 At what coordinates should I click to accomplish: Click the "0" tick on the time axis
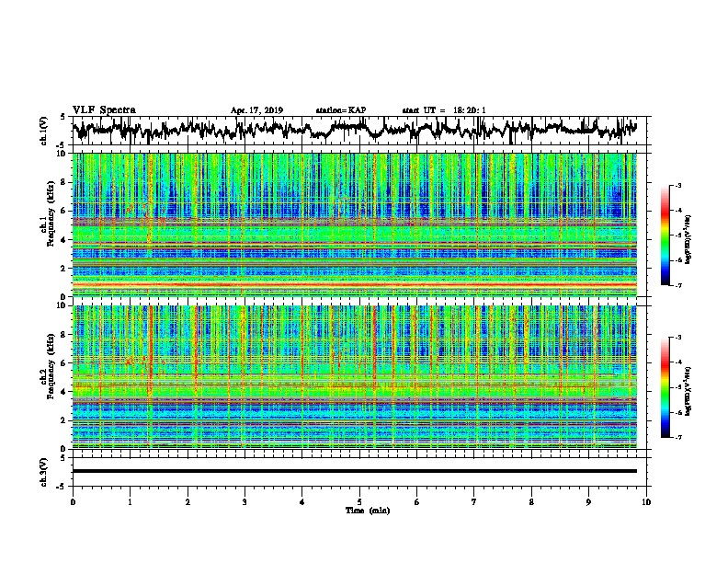(73, 502)
